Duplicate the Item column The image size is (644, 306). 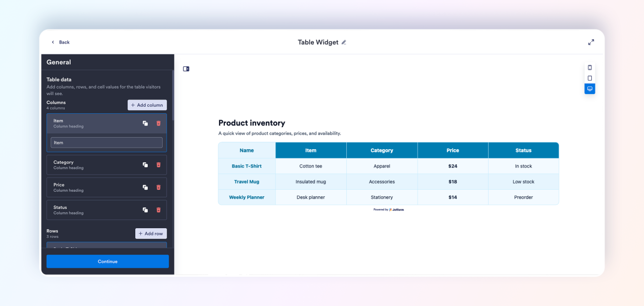pyautogui.click(x=145, y=123)
